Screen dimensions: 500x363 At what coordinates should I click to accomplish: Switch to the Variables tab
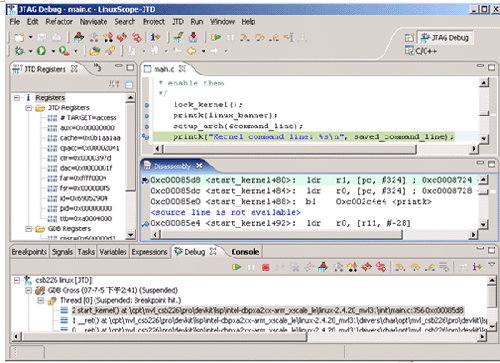[113, 252]
